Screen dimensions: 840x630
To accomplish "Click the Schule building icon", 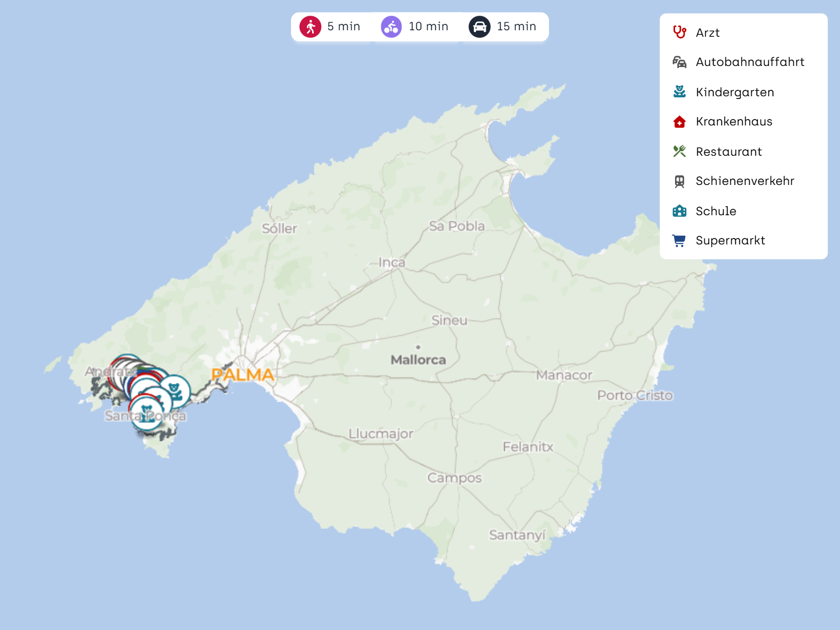I will coord(679,211).
